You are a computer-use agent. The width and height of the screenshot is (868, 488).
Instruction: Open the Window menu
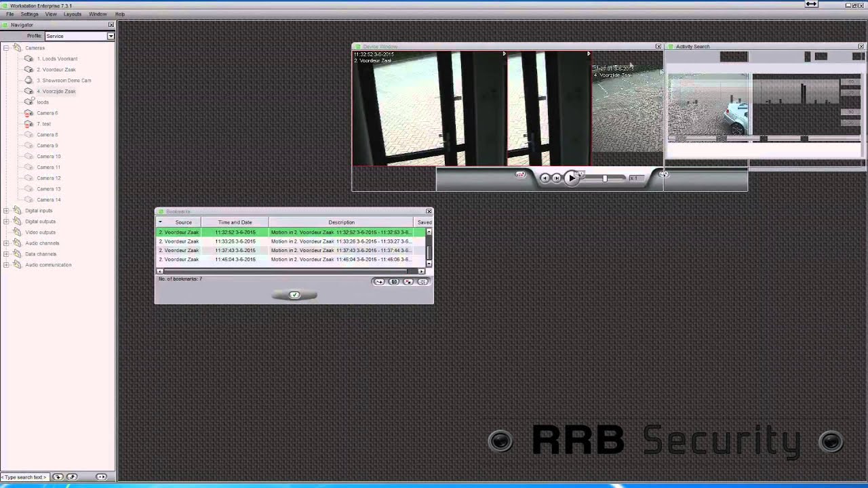pyautogui.click(x=98, y=14)
